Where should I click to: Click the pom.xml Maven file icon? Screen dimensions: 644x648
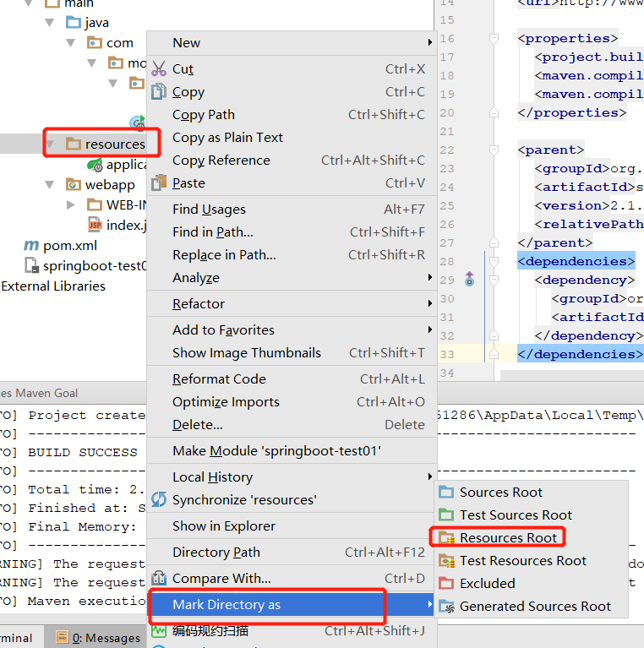[x=31, y=246]
